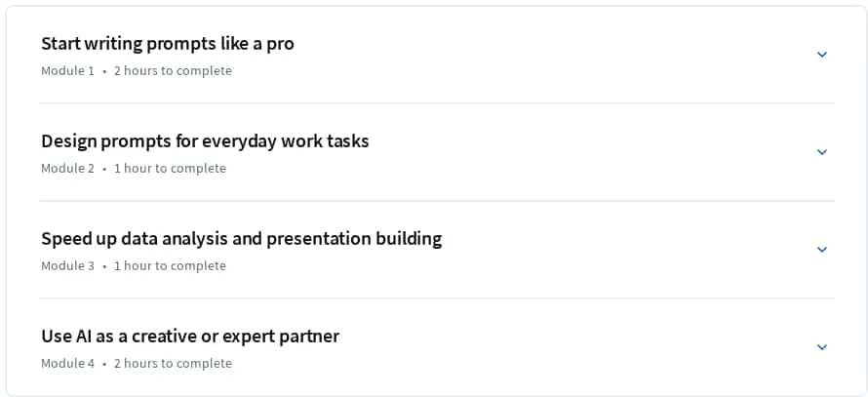This screenshot has height=397, width=868.
Task: Expand the 'Design prompts for everyday work tasks' chevron
Action: click(x=822, y=152)
